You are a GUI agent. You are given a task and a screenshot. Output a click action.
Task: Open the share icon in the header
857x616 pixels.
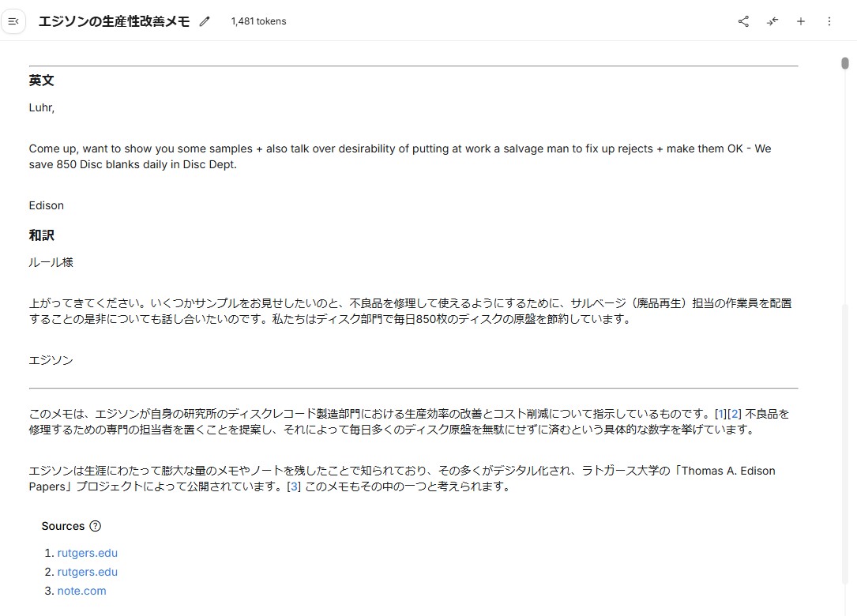tap(743, 21)
